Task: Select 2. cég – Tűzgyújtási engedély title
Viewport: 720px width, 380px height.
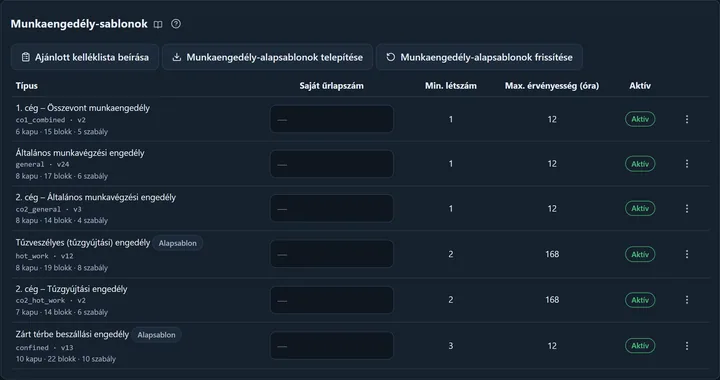Action: [x=71, y=289]
